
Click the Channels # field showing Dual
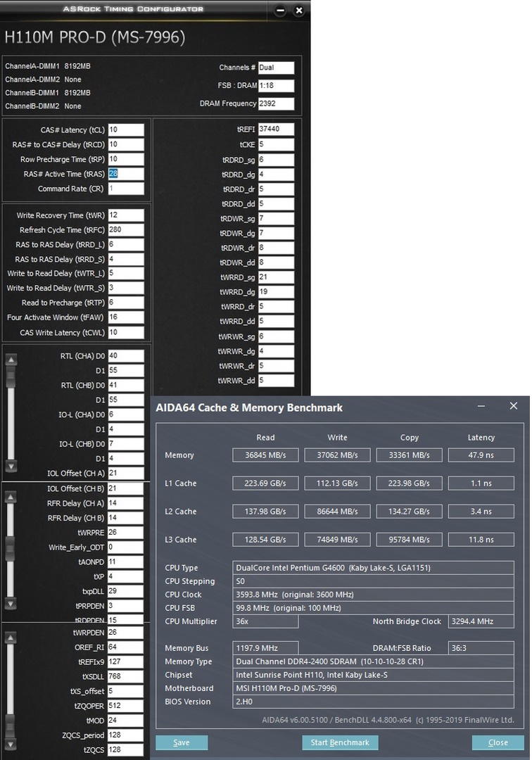(x=276, y=68)
